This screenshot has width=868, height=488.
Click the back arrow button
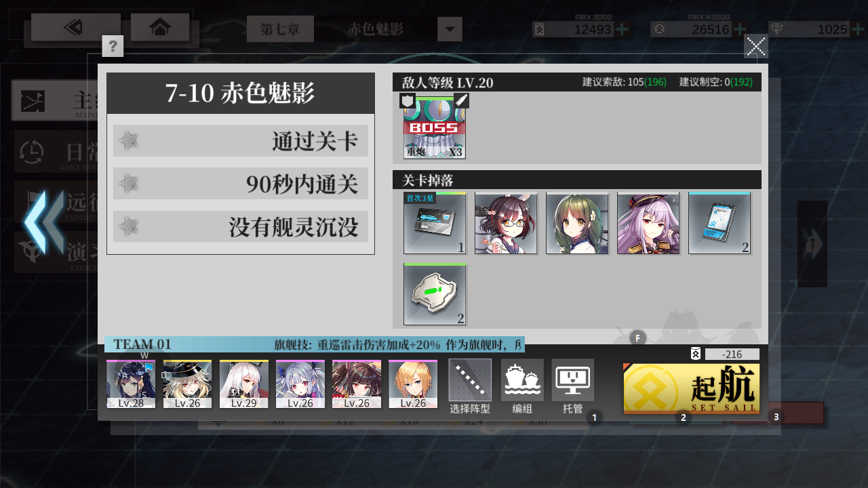pyautogui.click(x=76, y=27)
